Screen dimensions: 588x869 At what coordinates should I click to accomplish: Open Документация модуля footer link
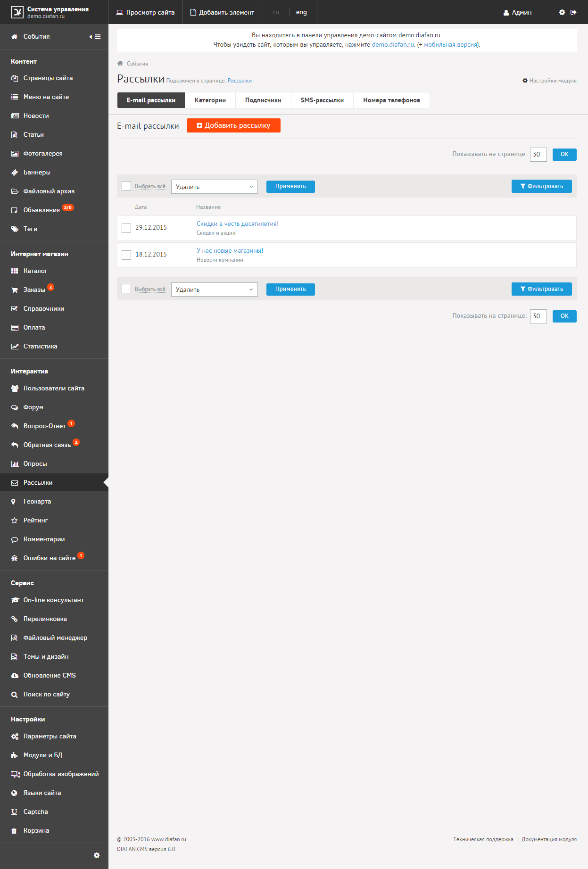(549, 839)
